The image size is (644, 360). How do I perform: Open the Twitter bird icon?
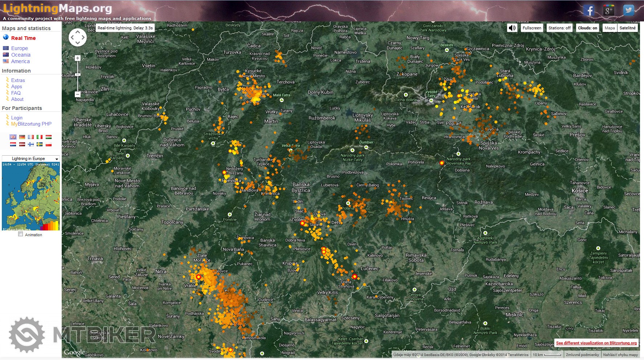[628, 11]
